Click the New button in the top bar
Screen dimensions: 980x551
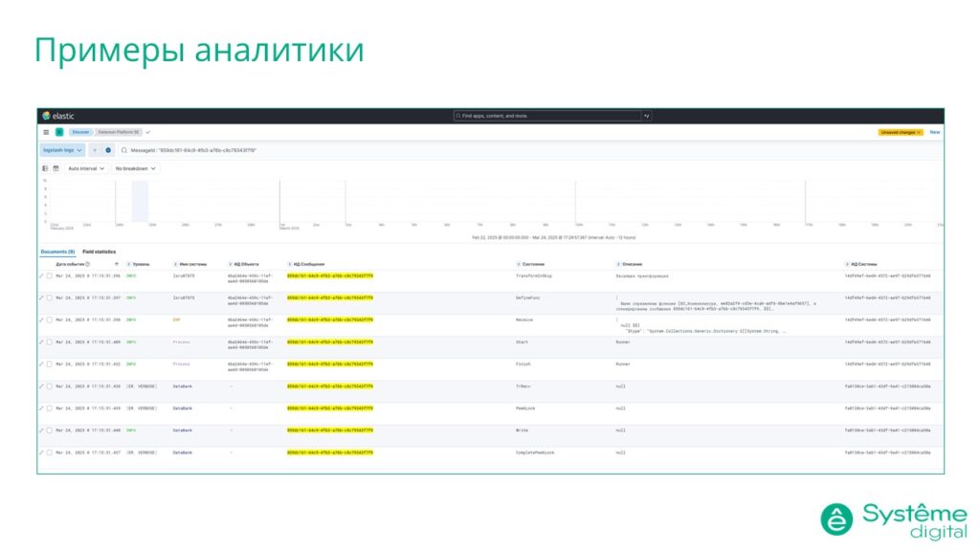[935, 132]
